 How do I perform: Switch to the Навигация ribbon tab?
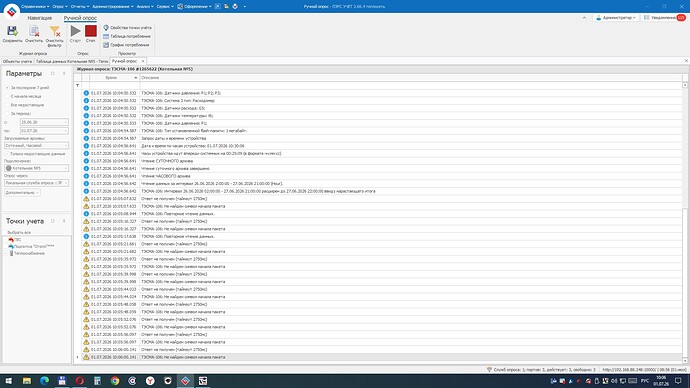(x=40, y=18)
